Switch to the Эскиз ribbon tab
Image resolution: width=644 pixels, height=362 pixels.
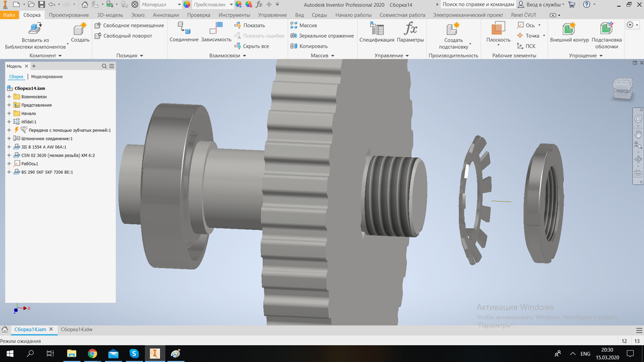[137, 15]
